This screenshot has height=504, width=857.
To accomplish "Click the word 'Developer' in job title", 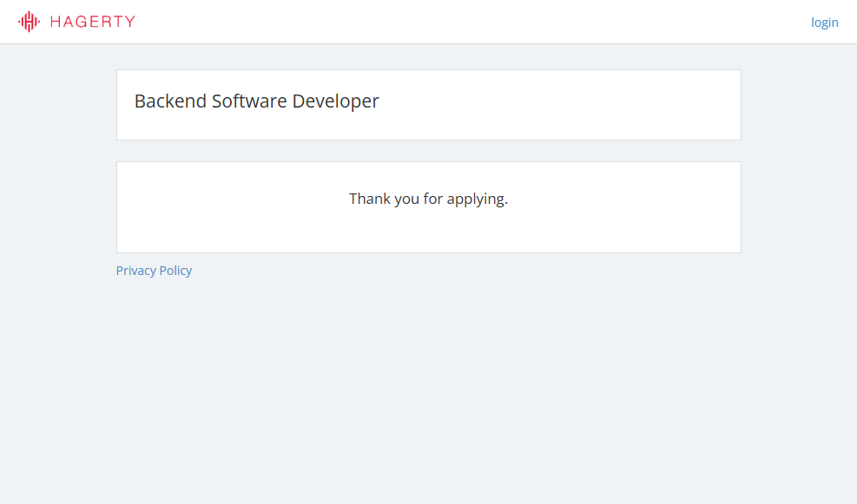I will click(x=335, y=101).
